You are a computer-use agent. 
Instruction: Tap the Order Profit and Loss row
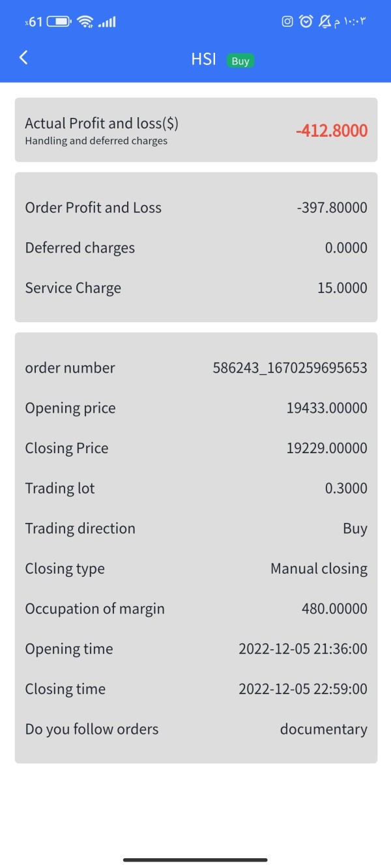(195, 208)
